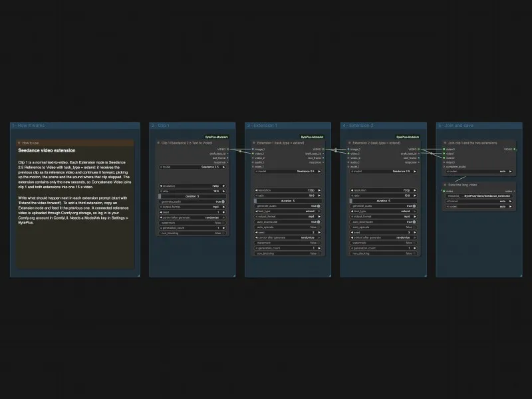The image size is (532, 399).
Task: Click the 'Seedance video extension' note heading
Action: point(47,150)
